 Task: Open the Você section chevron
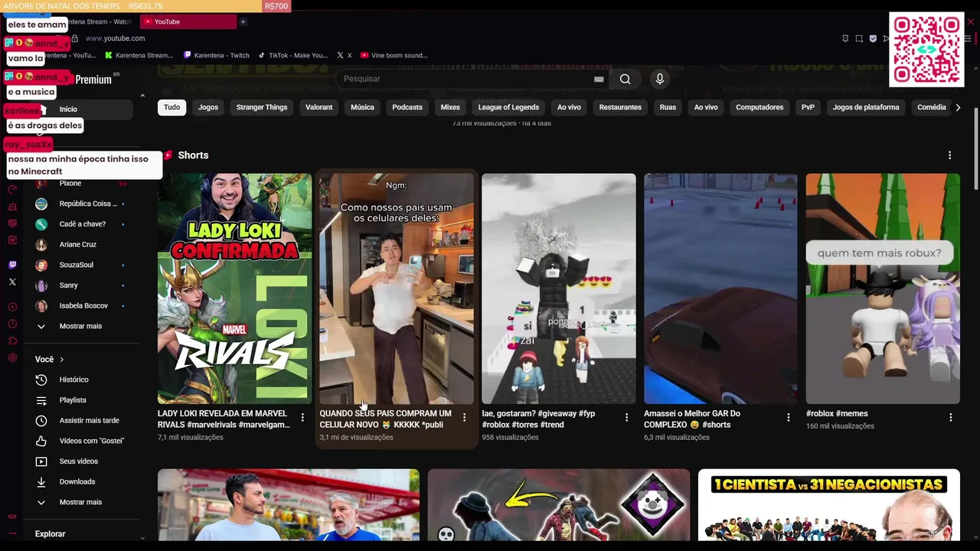click(x=62, y=360)
